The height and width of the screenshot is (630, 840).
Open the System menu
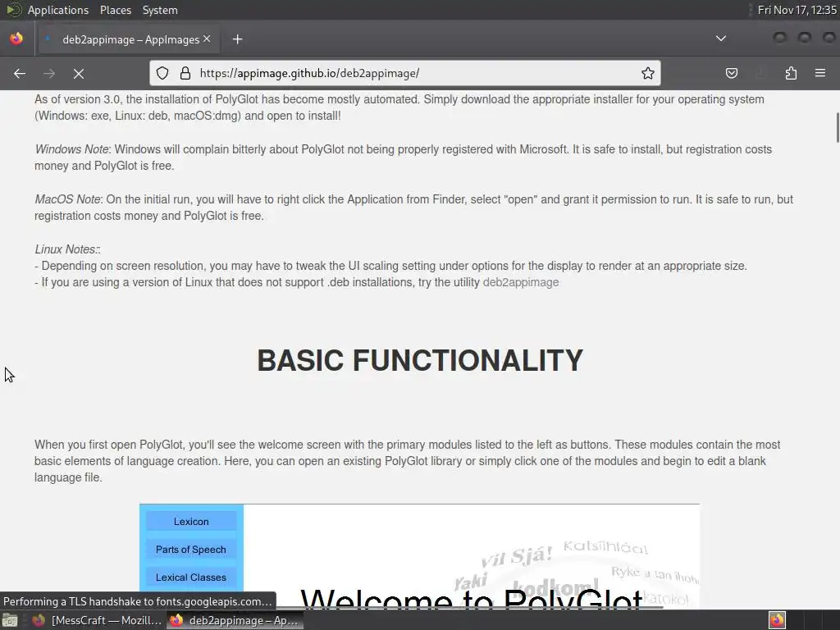(x=160, y=10)
